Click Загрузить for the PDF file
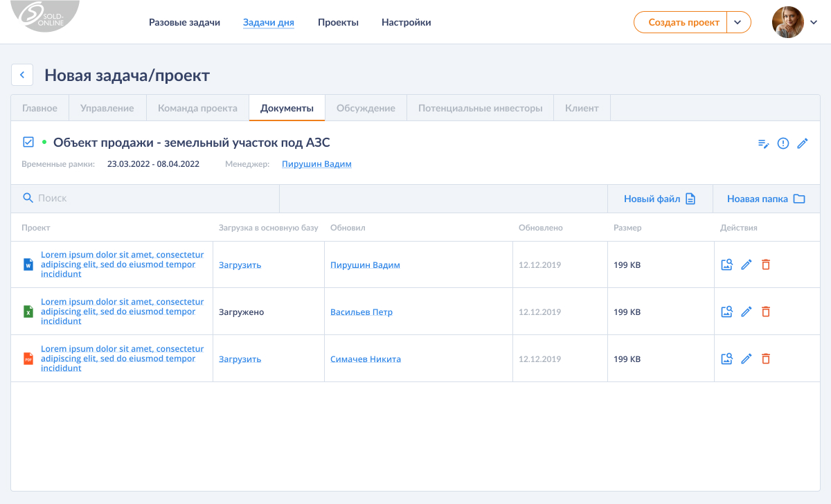Screen dimensions: 831x504 240,359
